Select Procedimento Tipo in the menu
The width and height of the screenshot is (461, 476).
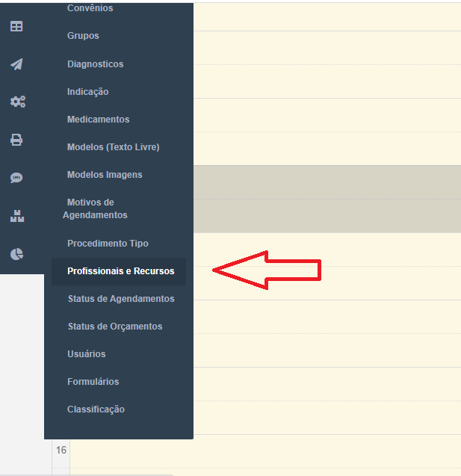click(x=108, y=244)
